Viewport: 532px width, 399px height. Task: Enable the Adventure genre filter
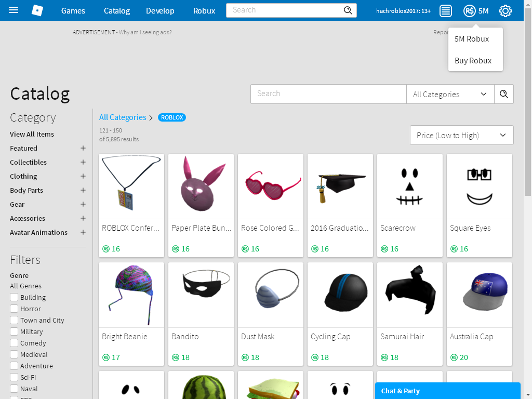coord(14,366)
